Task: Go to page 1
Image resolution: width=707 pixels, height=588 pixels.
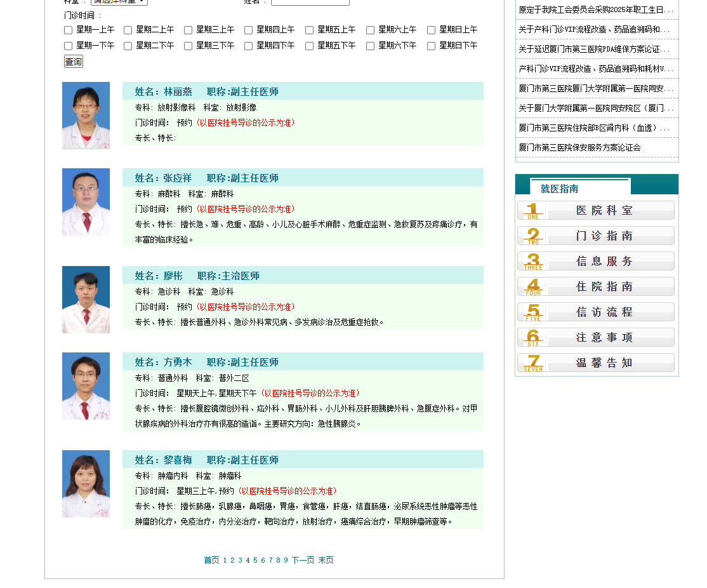Action: 225,560
